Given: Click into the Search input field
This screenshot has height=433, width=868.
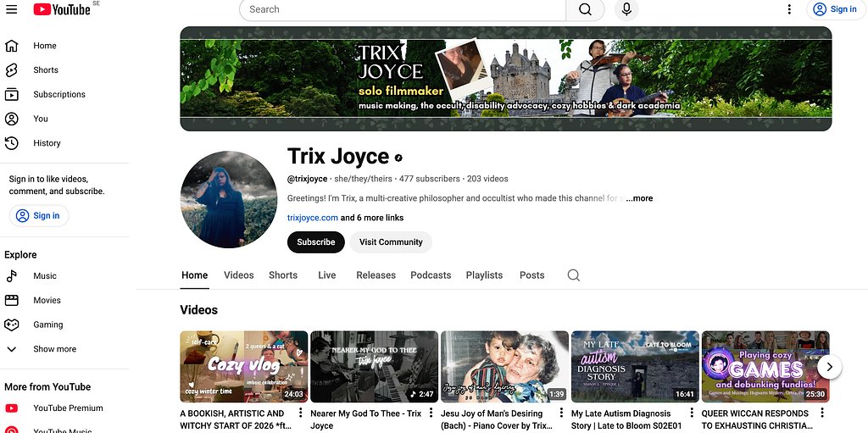Looking at the screenshot, I should click(403, 9).
